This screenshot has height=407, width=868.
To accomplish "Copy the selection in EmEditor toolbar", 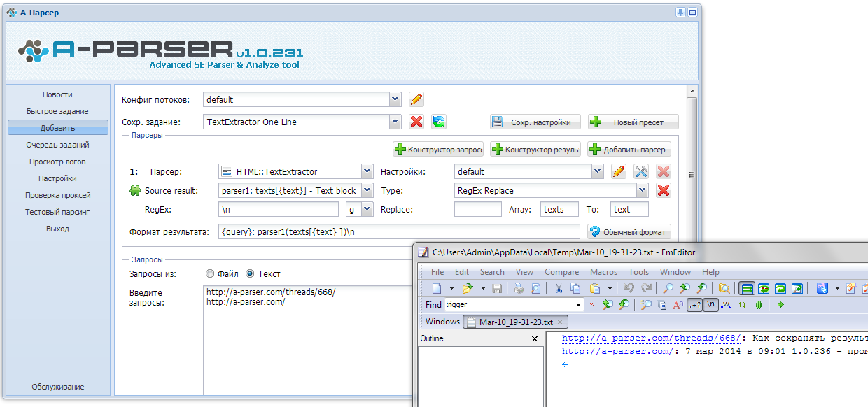I will click(x=575, y=288).
